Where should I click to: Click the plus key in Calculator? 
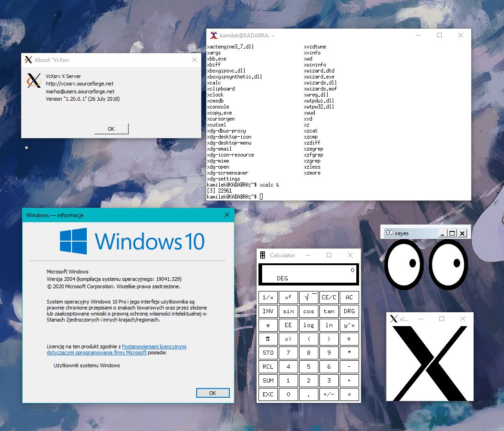coord(349,381)
